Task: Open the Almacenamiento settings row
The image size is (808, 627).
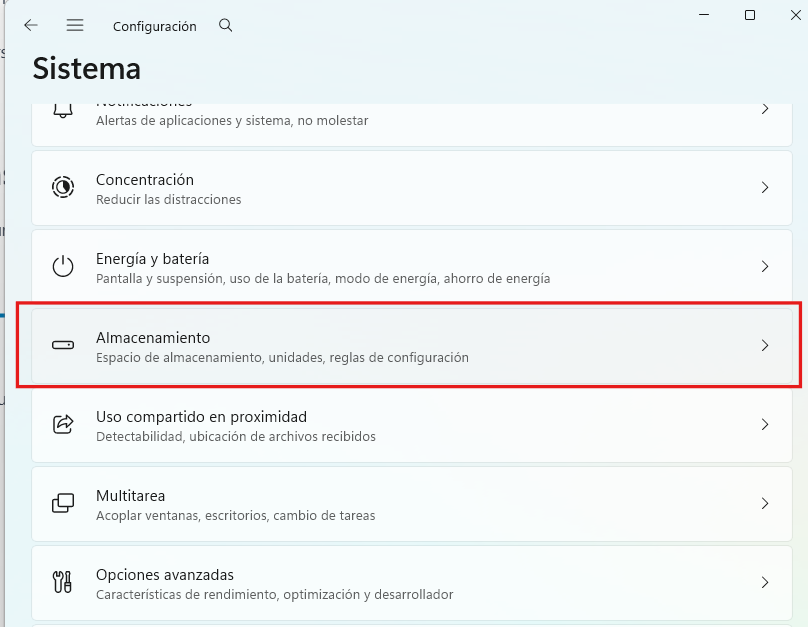Action: tap(410, 345)
